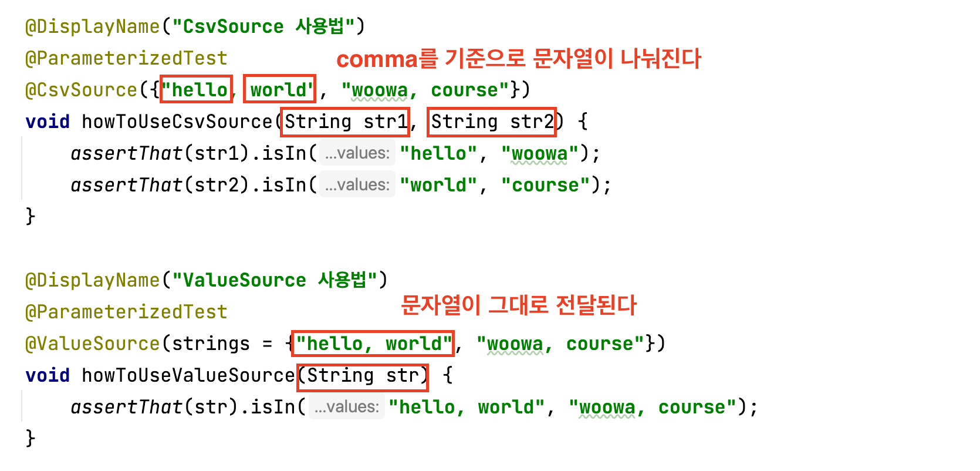Click the @DisplayName annotation containing "ValueSource 사용법"

(207, 280)
